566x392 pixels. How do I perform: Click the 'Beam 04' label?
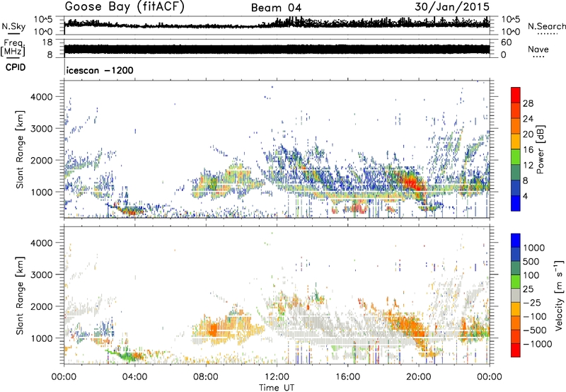pyautogui.click(x=276, y=8)
